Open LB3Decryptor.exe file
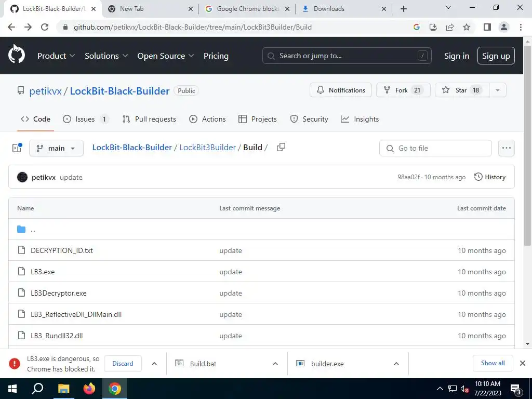The width and height of the screenshot is (532, 399). [x=59, y=293]
